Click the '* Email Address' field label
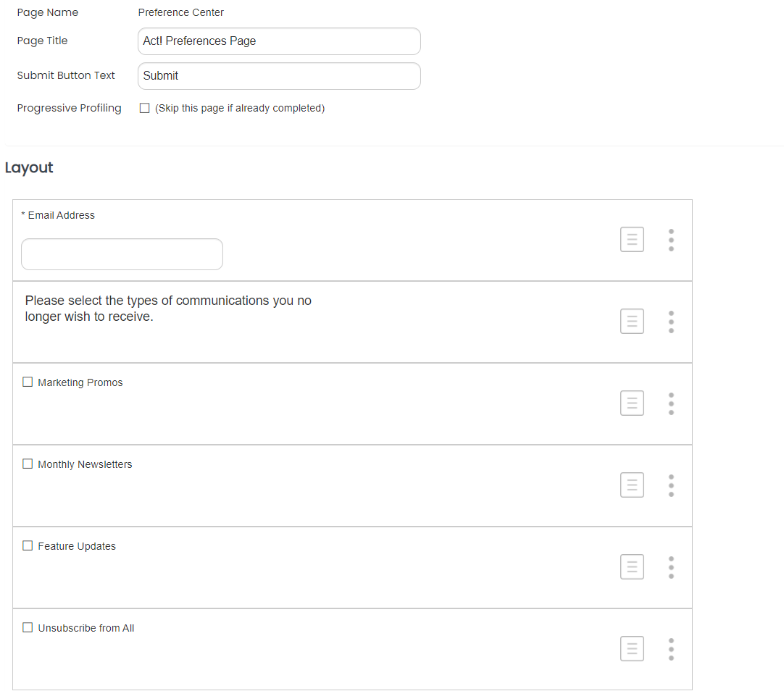This screenshot has height=691, width=784. click(x=58, y=215)
